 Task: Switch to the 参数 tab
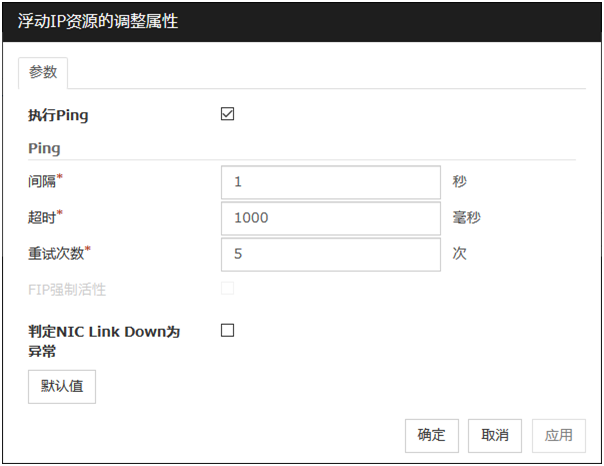point(42,73)
